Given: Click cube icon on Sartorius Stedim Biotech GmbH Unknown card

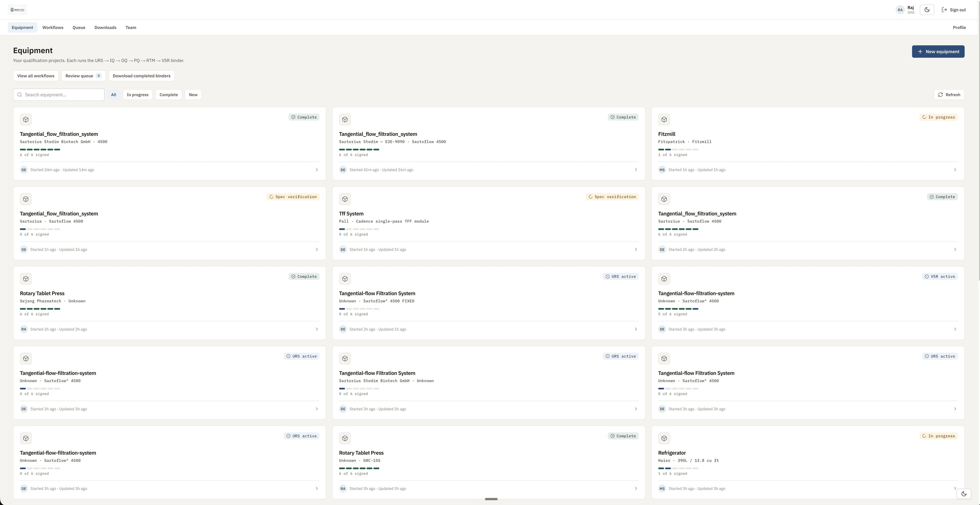Looking at the screenshot, I should pyautogui.click(x=345, y=358).
